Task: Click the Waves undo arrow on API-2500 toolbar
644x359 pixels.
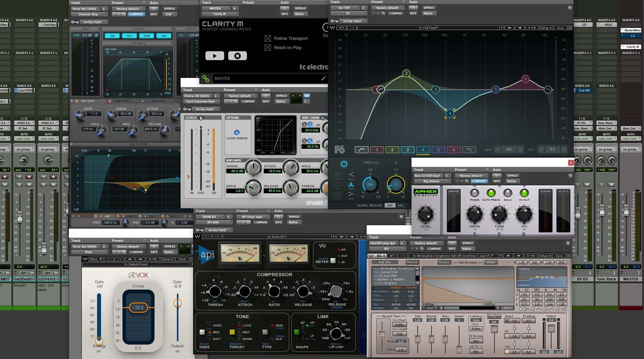Action: pyautogui.click(x=206, y=237)
